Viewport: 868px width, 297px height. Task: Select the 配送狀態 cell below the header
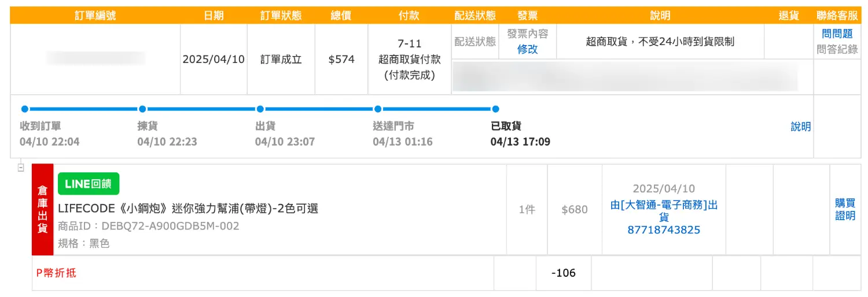coord(475,41)
